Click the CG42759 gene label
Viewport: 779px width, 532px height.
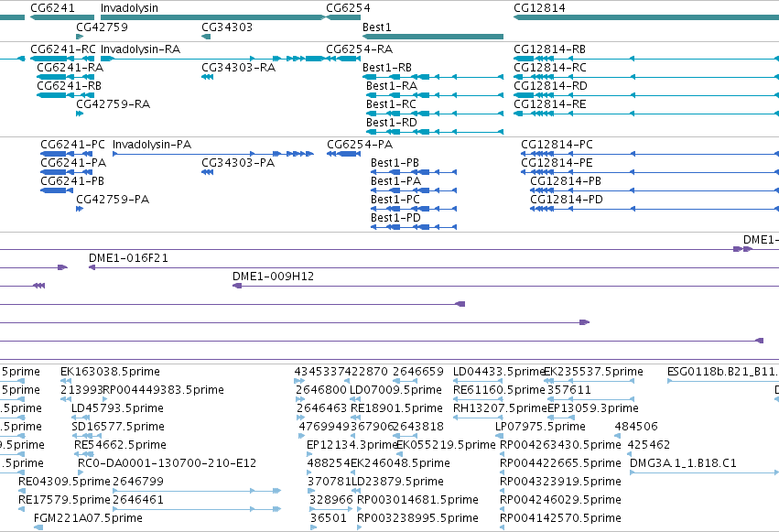[x=102, y=27]
